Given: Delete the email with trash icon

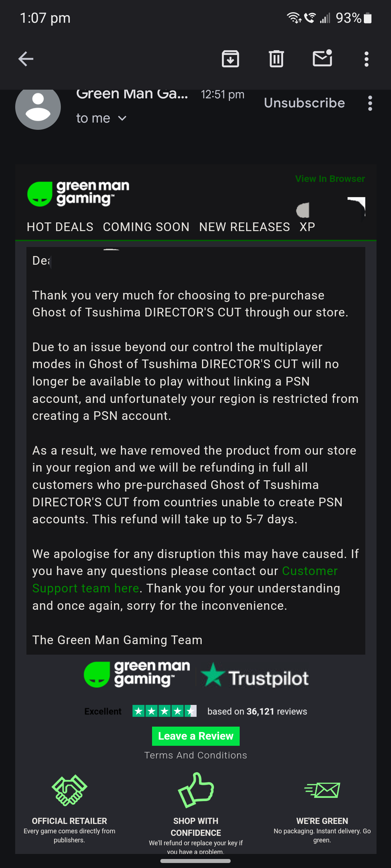Looking at the screenshot, I should pos(276,59).
